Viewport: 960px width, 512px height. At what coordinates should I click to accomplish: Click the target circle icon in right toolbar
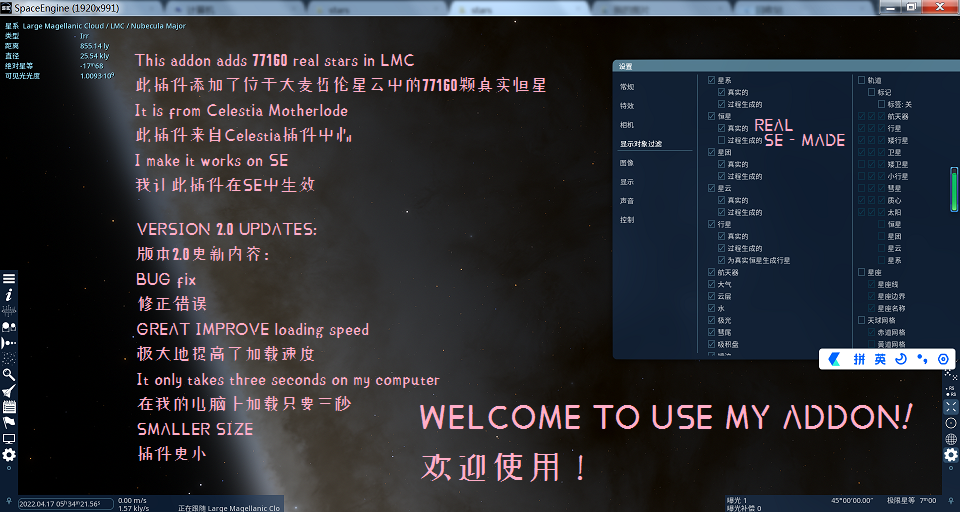pos(950,423)
